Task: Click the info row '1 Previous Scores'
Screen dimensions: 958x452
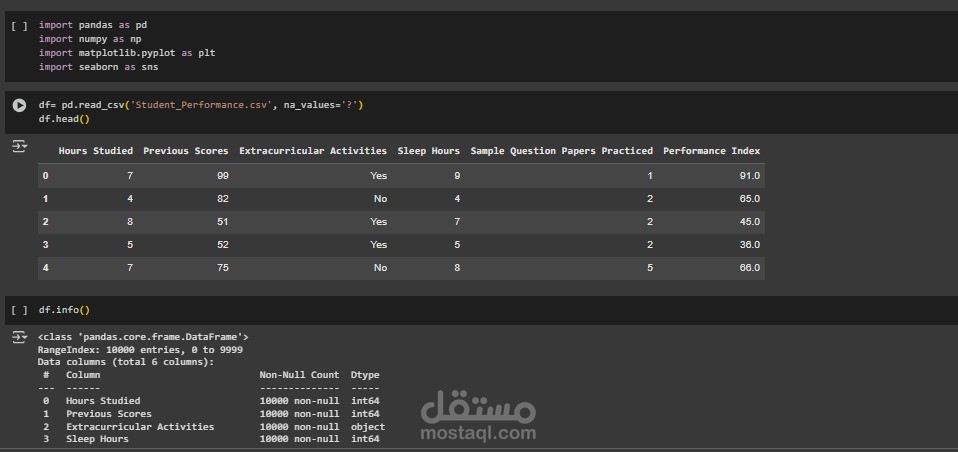Action: point(211,414)
